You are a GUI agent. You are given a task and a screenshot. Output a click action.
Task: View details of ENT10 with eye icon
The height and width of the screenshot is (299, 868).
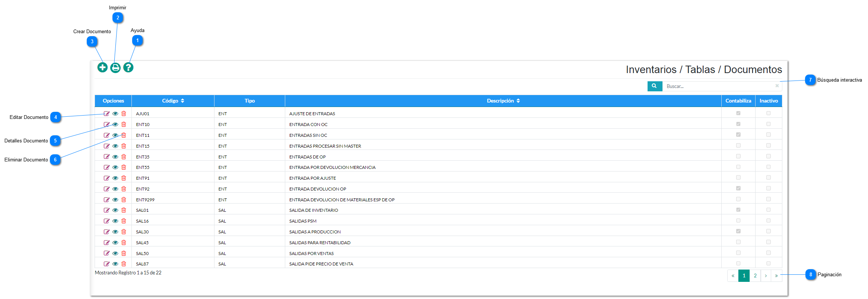(x=115, y=125)
